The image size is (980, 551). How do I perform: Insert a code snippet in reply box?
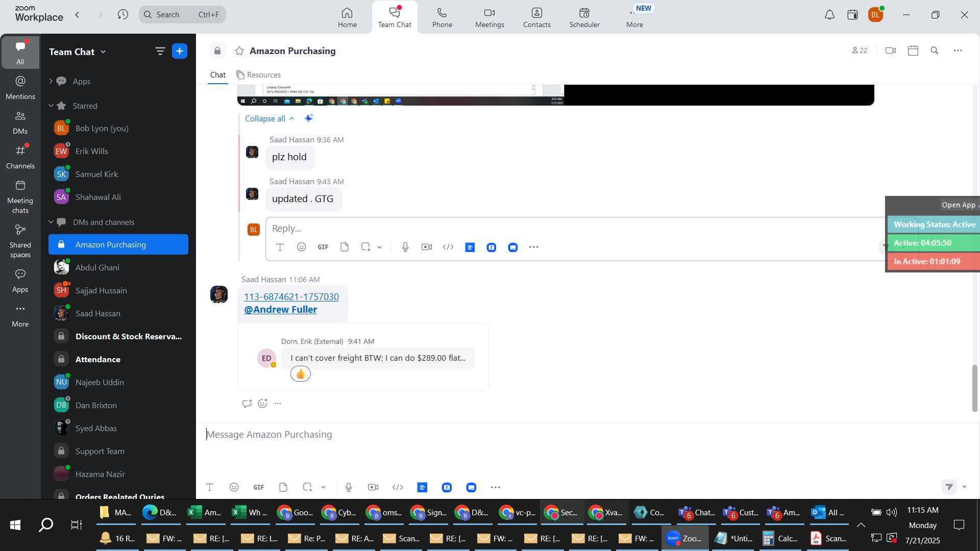pos(448,247)
